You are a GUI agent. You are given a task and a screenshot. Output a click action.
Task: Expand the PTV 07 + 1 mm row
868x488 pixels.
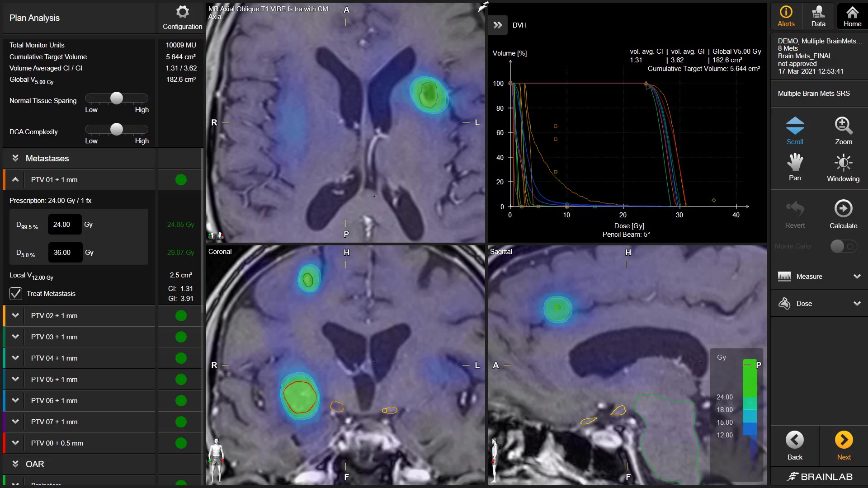coord(15,422)
